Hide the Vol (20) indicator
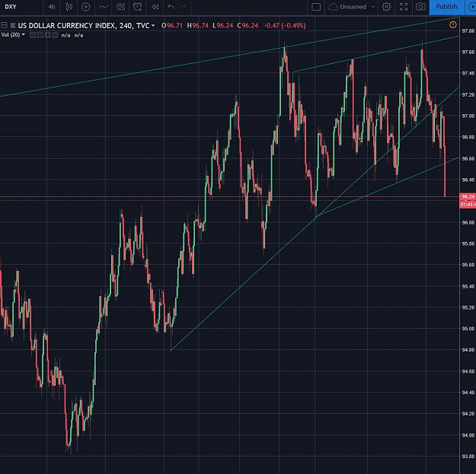 (33, 35)
